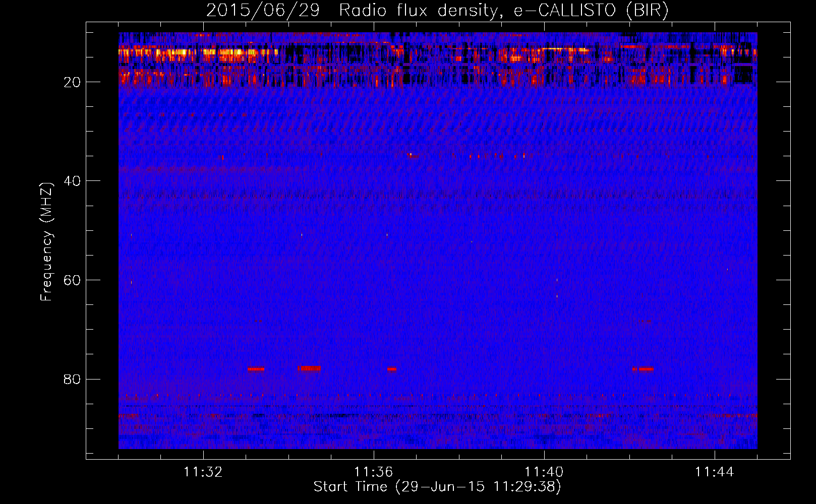Click the 11:40 time tick label
The width and height of the screenshot is (816, 504).
(x=544, y=472)
